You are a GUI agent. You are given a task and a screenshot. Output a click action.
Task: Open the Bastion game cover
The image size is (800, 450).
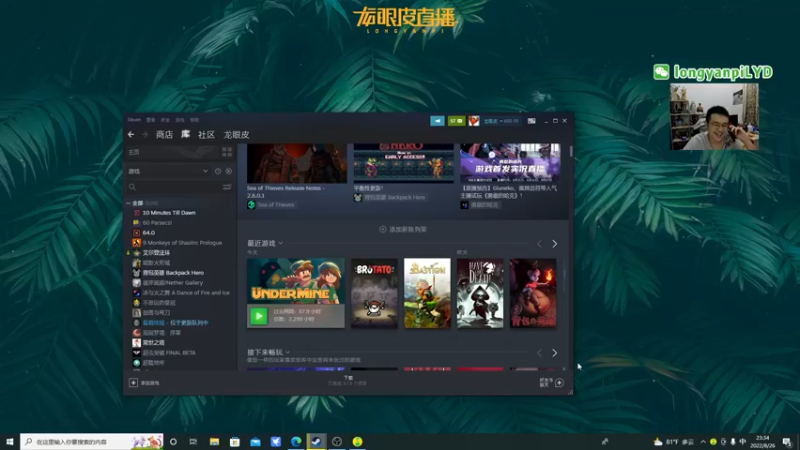(427, 293)
